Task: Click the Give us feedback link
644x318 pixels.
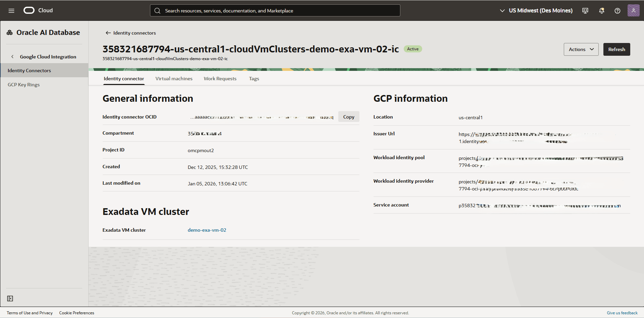Action: 622,313
